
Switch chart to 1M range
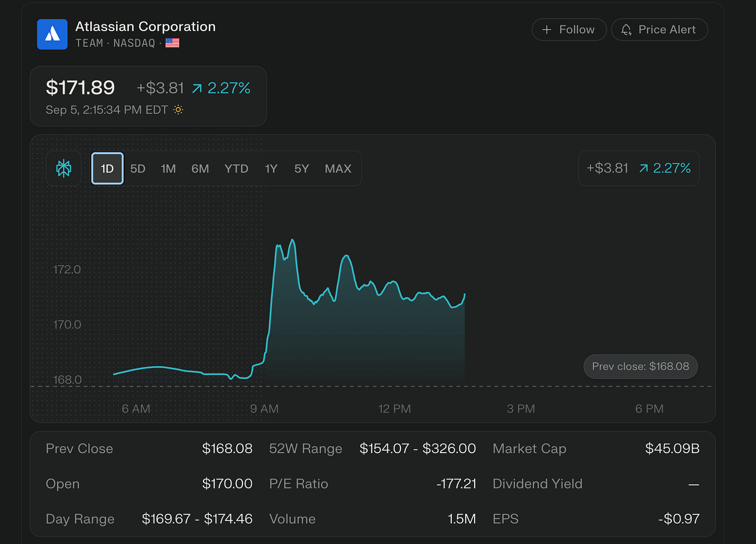[168, 169]
